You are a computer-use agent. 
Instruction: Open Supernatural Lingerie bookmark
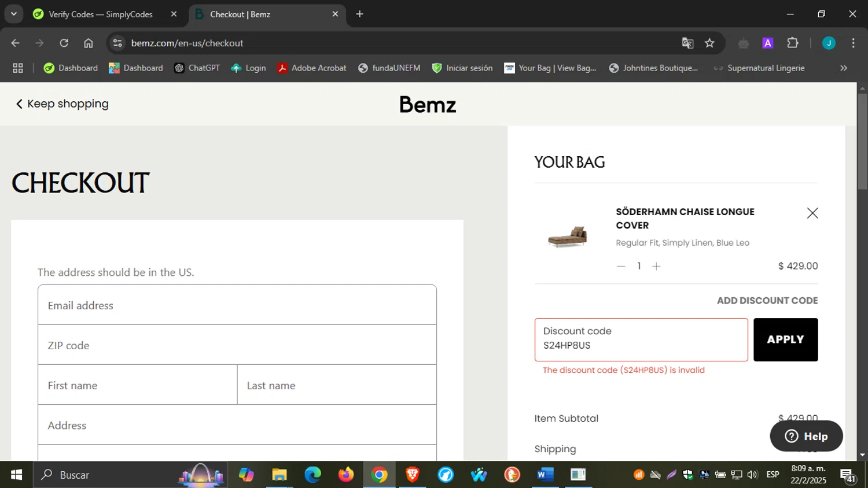(759, 68)
